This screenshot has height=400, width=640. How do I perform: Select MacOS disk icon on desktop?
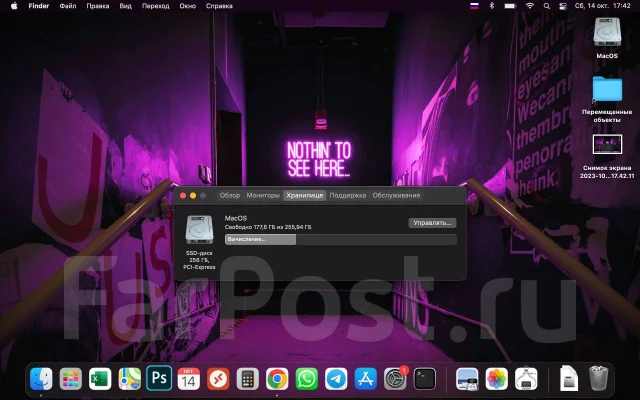click(x=607, y=32)
